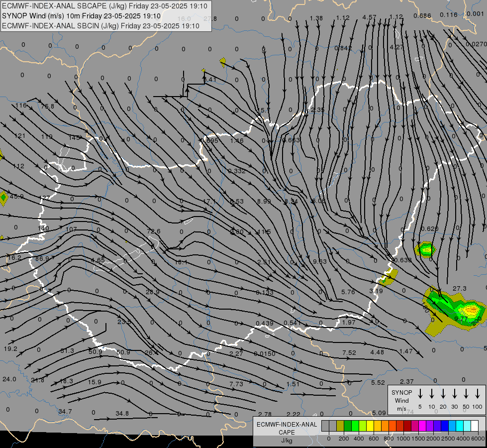
Task: Click the 0.541 value on the map
Action: [292, 323]
